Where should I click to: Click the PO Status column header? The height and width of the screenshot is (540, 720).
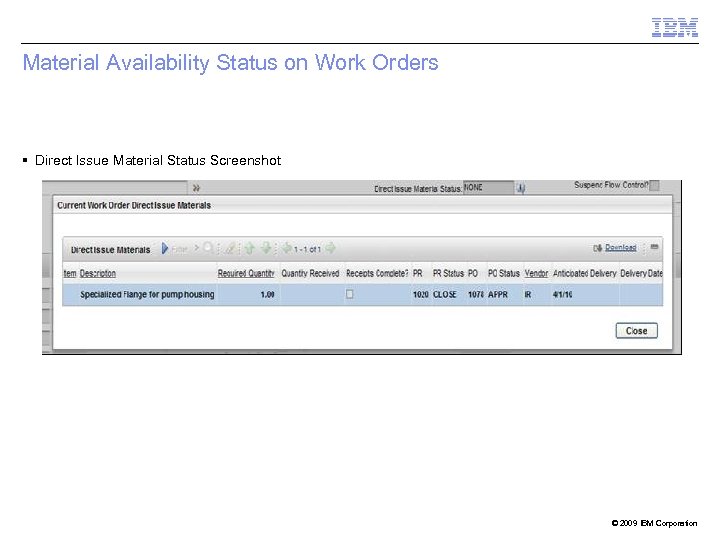coord(504,273)
